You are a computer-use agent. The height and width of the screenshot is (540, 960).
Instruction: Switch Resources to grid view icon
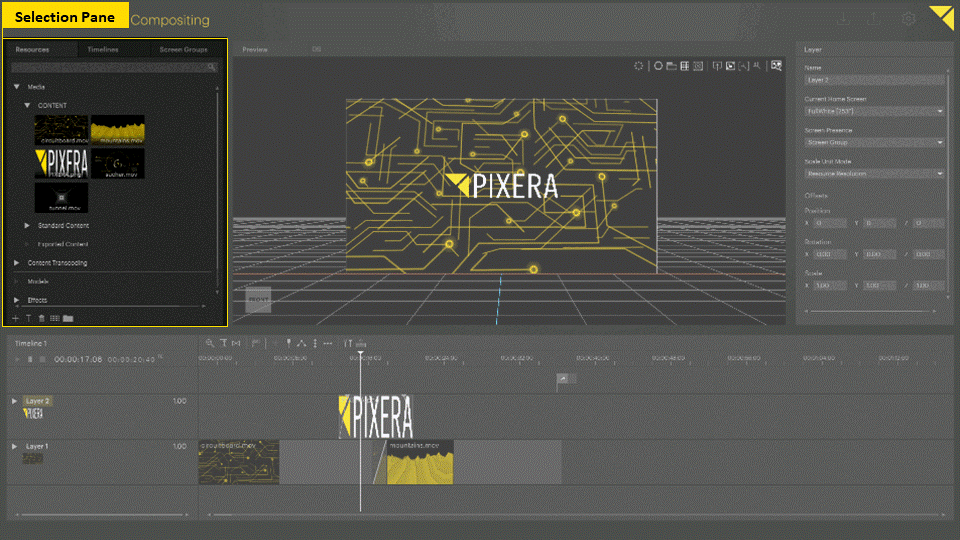click(54, 318)
